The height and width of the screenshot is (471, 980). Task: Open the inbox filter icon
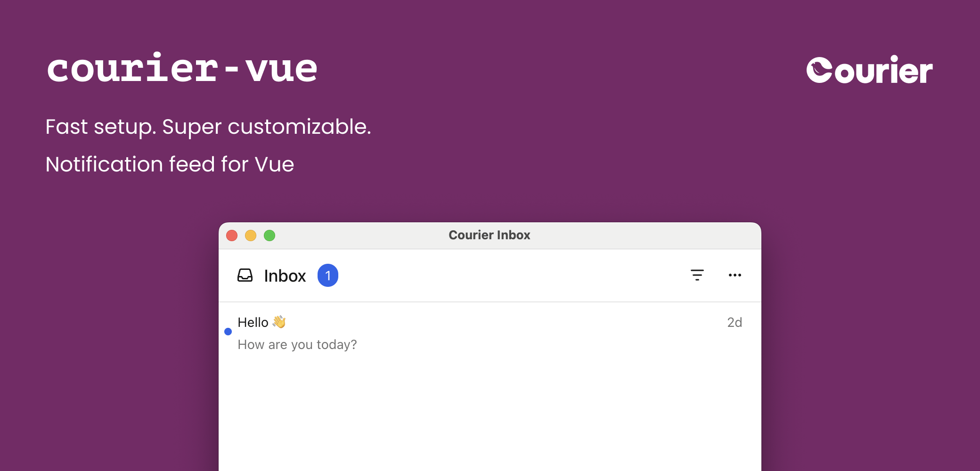[x=697, y=275]
